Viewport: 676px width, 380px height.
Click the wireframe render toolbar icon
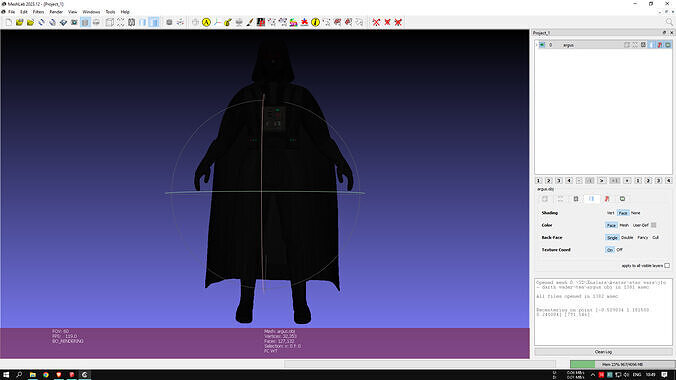tap(131, 22)
